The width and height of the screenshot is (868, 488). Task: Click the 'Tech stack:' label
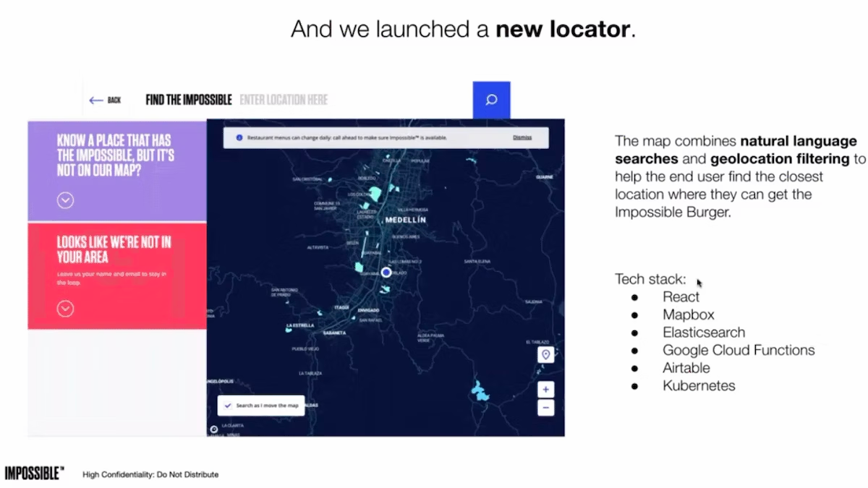click(650, 278)
